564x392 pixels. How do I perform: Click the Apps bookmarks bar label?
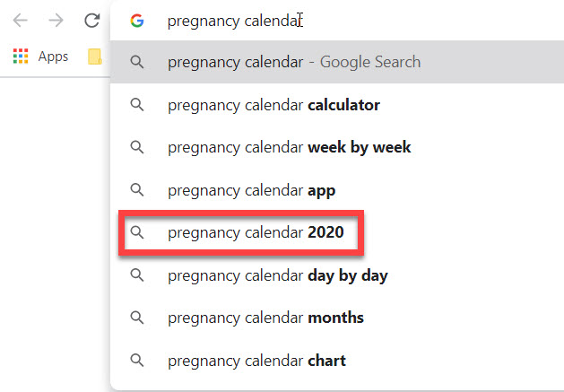pos(53,57)
